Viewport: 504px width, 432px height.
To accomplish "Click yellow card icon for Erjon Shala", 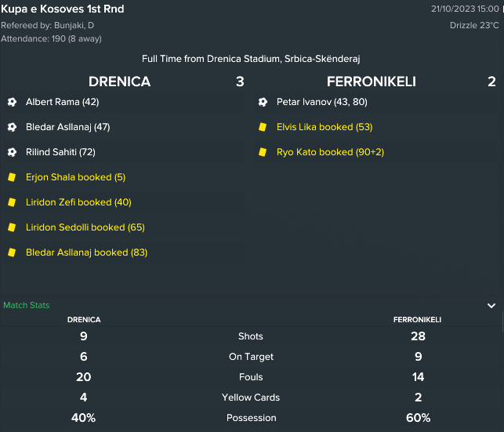I will (x=12, y=177).
